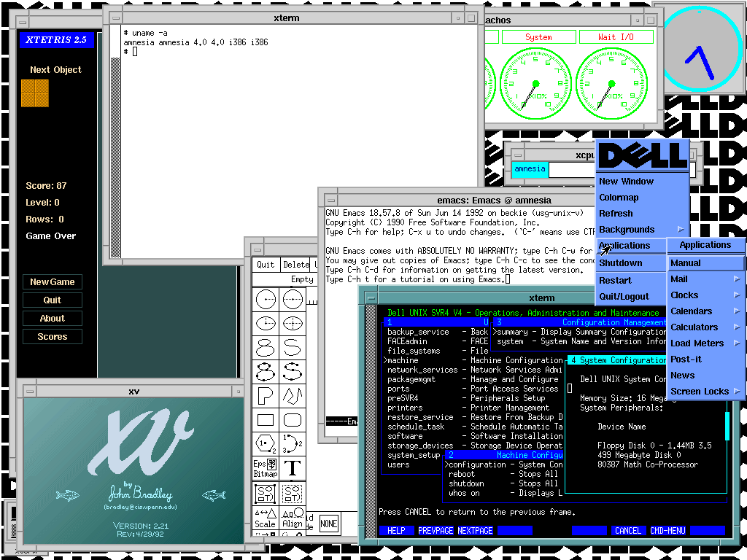Open News in the Applications submenu
This screenshot has height=560, width=747.
(706, 376)
